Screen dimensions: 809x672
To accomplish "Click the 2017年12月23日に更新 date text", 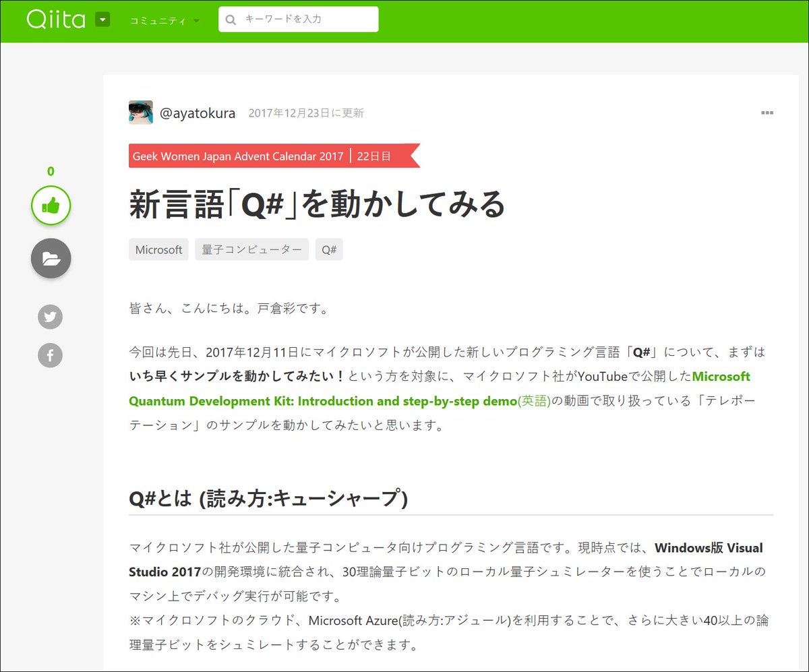I will pyautogui.click(x=306, y=113).
